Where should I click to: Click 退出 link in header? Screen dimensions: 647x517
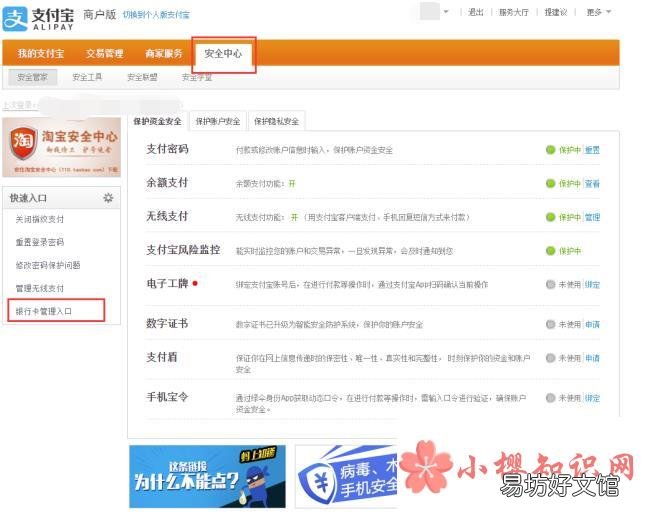coord(475,12)
